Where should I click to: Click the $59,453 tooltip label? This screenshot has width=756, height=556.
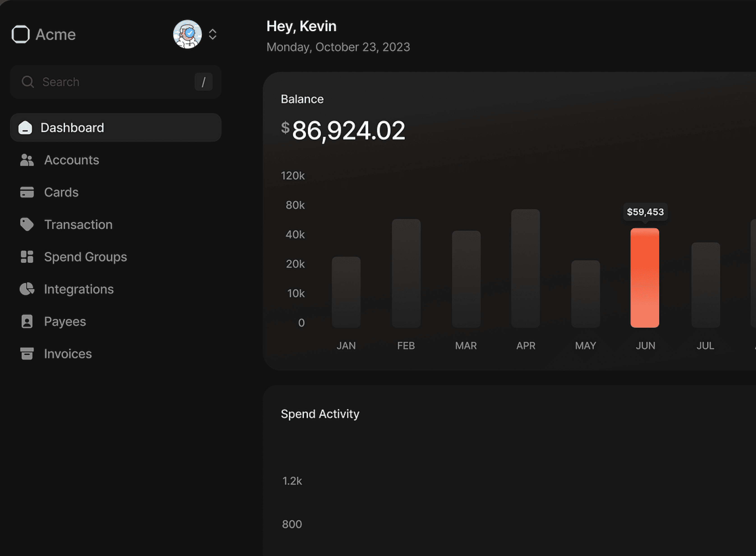point(645,212)
